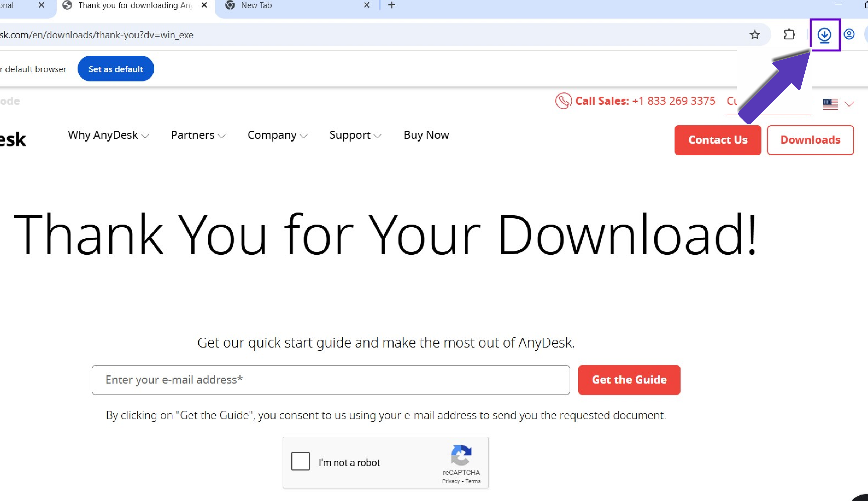Screen dimensions: 868x501
Task: Expand the Support menu
Action: click(355, 135)
